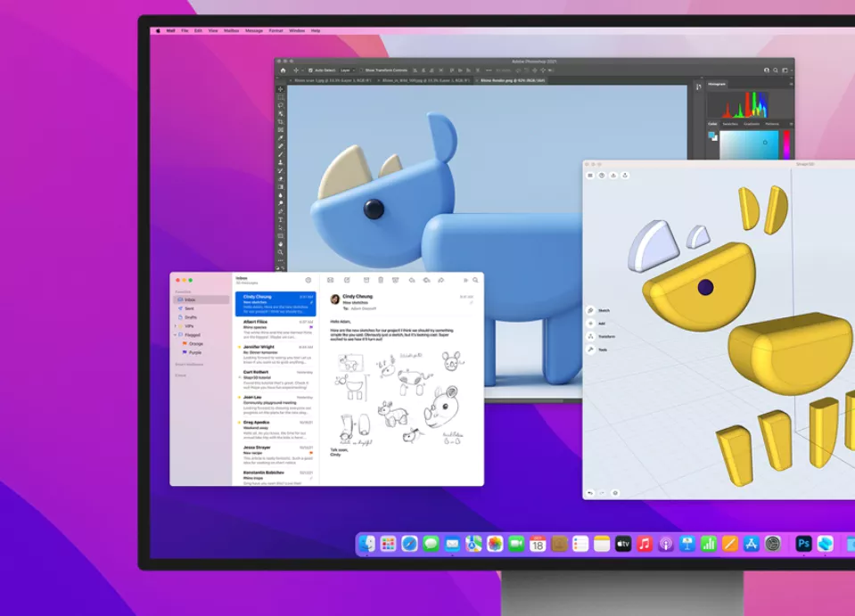Click foreground color swatch in Color panel
The width and height of the screenshot is (855, 616).
click(711, 136)
